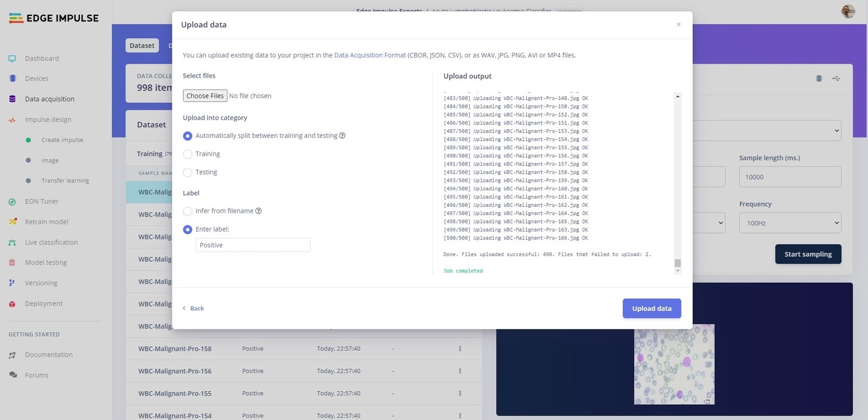The image size is (868, 420).
Task: Open Image sub-item in sidebar
Action: point(50,161)
